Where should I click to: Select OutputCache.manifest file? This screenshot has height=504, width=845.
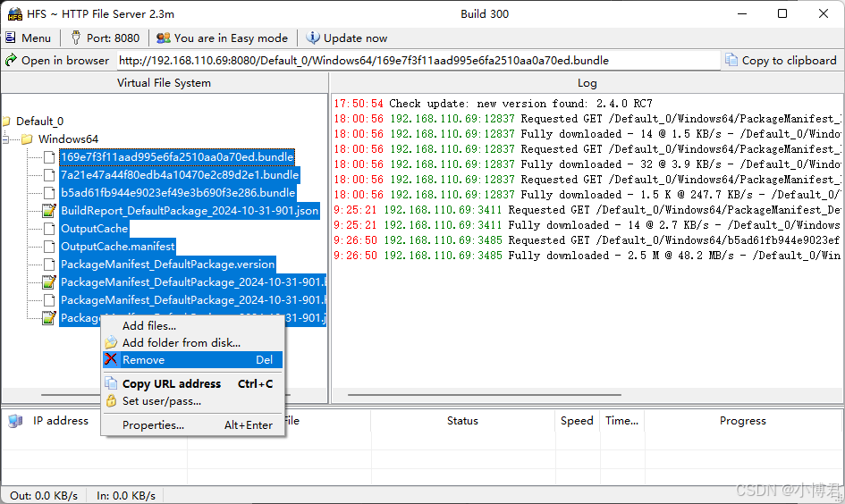tap(117, 246)
